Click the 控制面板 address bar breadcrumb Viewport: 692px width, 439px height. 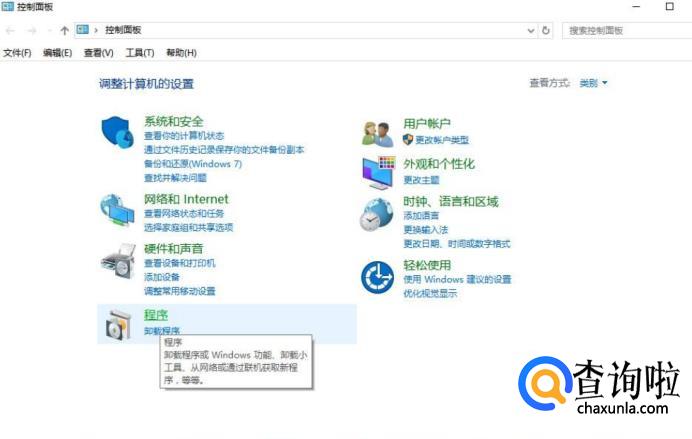pyautogui.click(x=123, y=30)
